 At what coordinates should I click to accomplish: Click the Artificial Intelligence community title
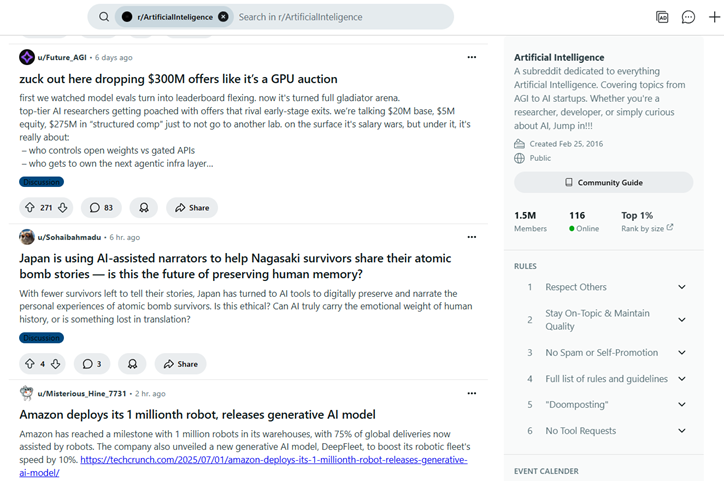[559, 57]
